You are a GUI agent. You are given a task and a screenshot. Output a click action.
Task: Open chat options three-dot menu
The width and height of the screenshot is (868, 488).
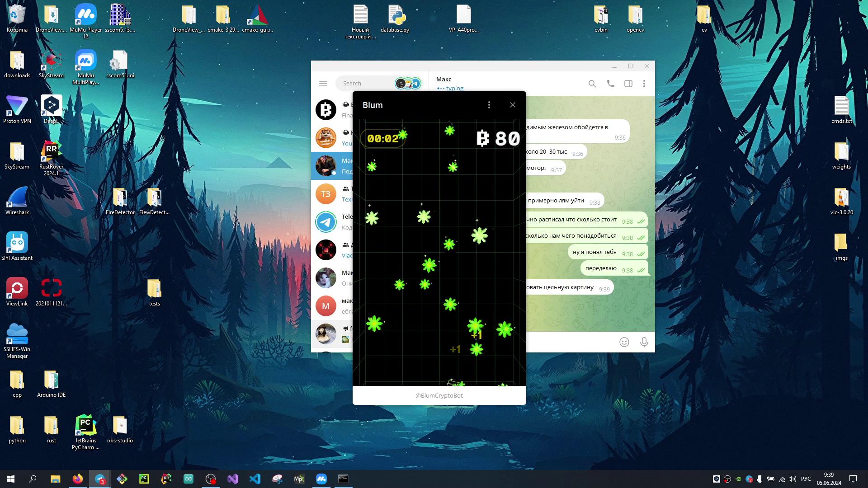pyautogui.click(x=644, y=84)
